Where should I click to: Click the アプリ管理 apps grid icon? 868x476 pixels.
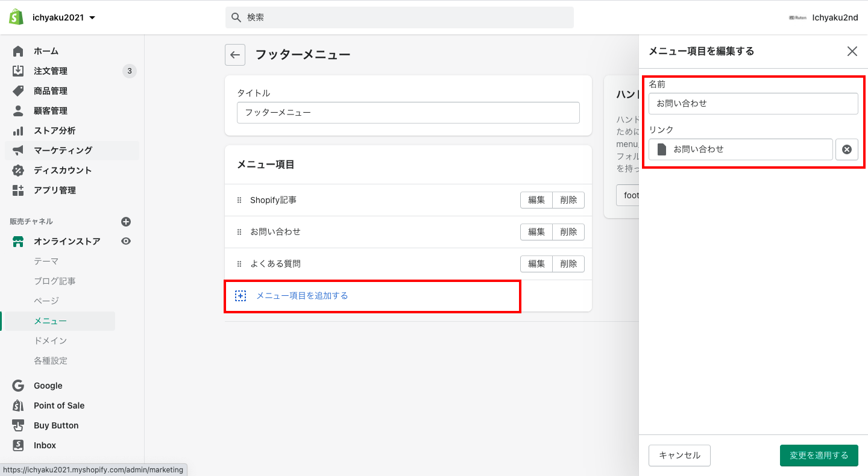tap(18, 190)
